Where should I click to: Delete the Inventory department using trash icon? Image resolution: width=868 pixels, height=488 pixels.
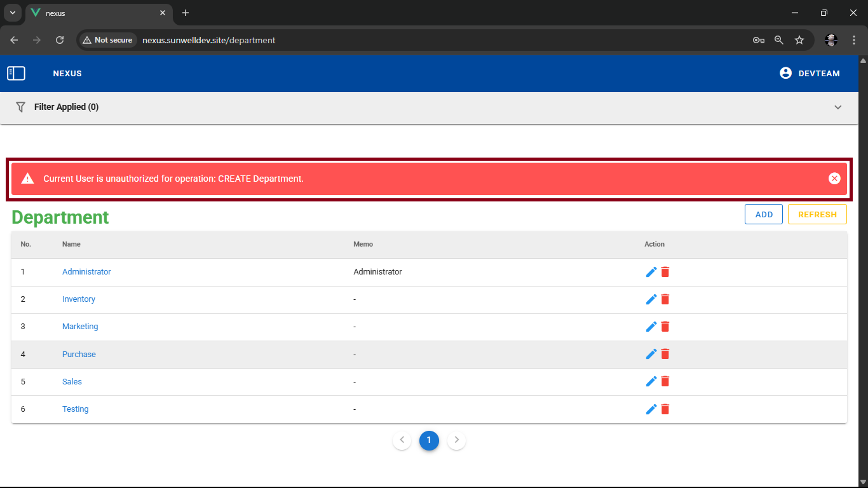(665, 299)
